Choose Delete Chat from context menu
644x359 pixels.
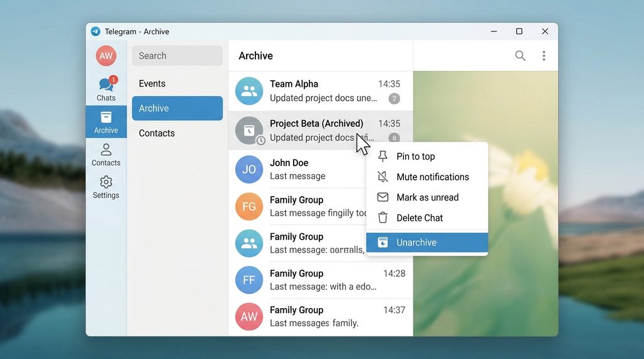pyautogui.click(x=419, y=218)
